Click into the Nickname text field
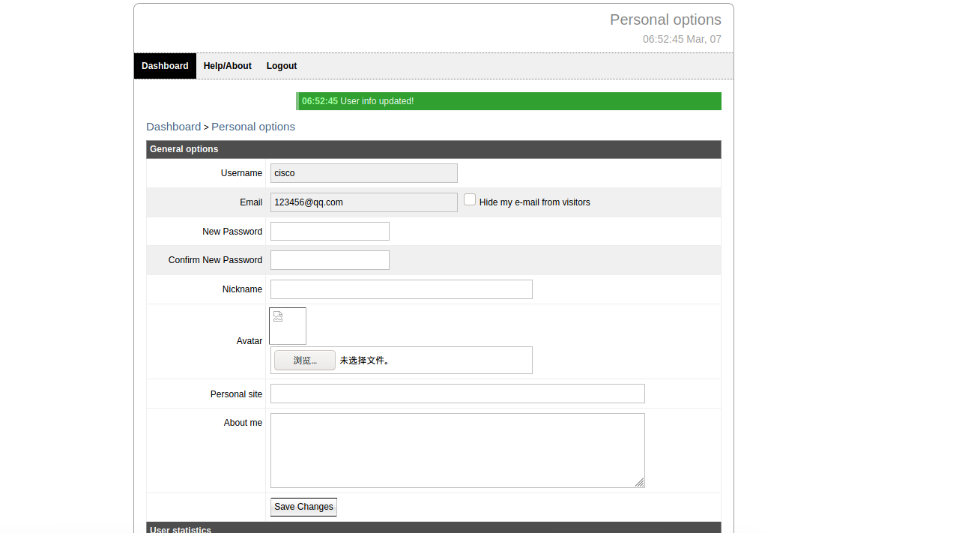 tap(401, 289)
